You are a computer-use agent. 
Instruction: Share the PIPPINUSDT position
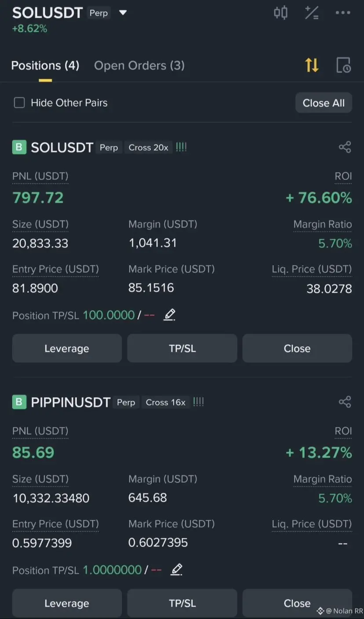pyautogui.click(x=345, y=401)
